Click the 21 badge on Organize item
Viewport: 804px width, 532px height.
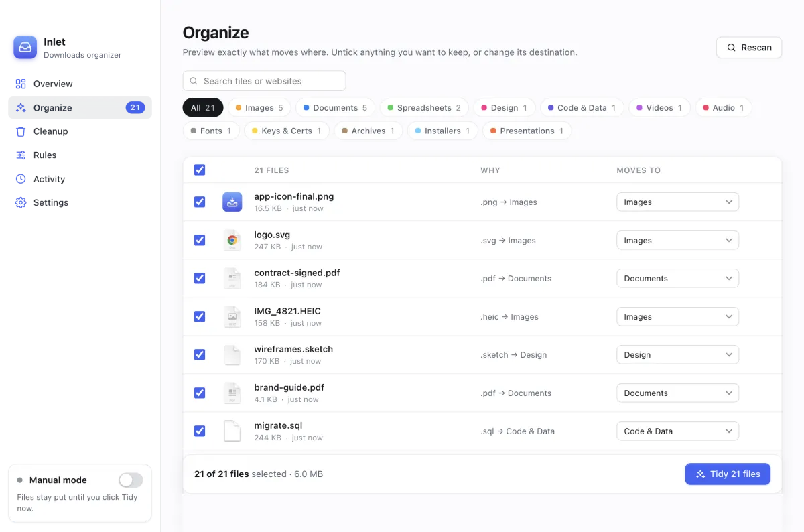click(135, 107)
